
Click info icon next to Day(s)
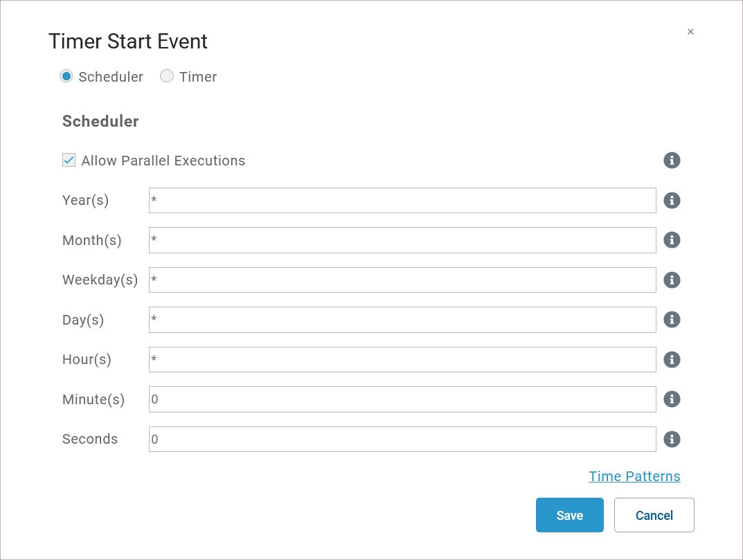[x=672, y=320]
